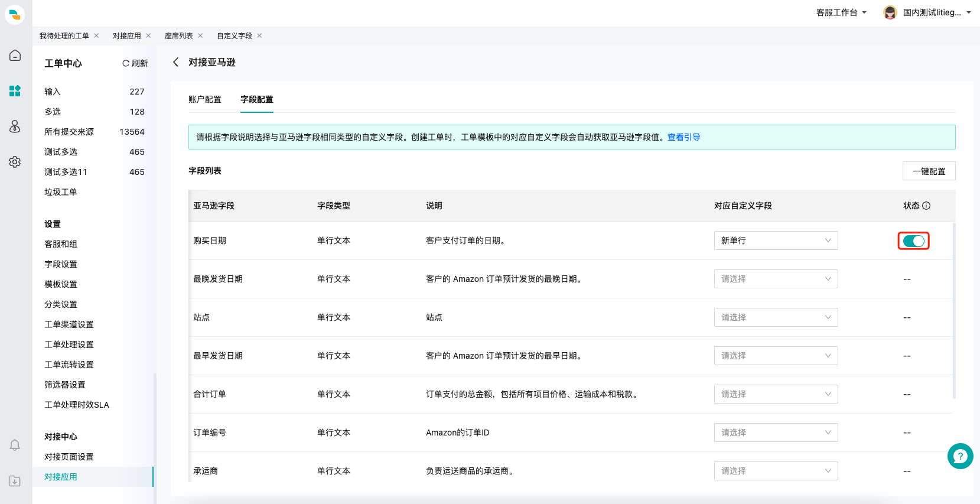Click the 一键配置 button
The width and height of the screenshot is (980, 504).
(x=929, y=171)
